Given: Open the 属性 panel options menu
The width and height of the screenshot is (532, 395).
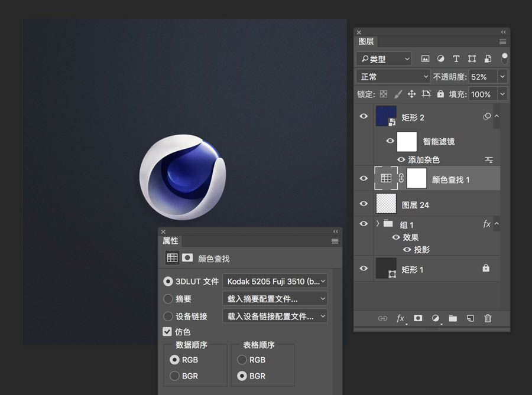Looking at the screenshot, I should point(335,241).
